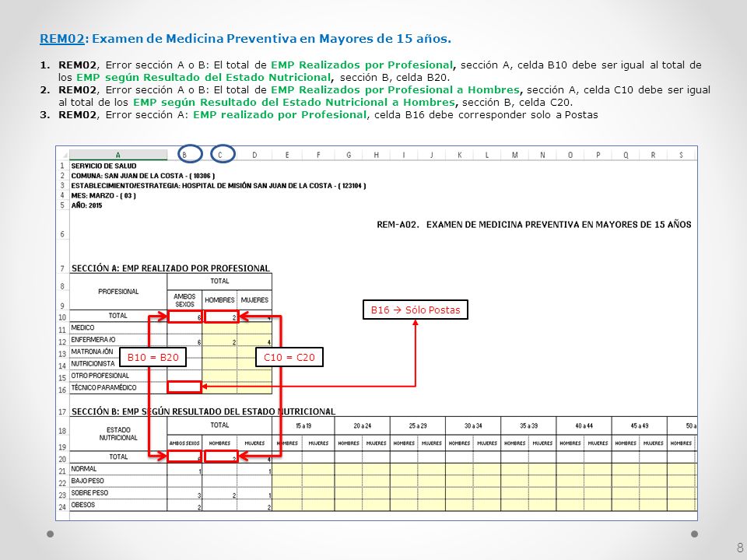The width and height of the screenshot is (747, 560).
Task: Click the '15 a 19' age group header
Action: pyautogui.click(x=303, y=425)
